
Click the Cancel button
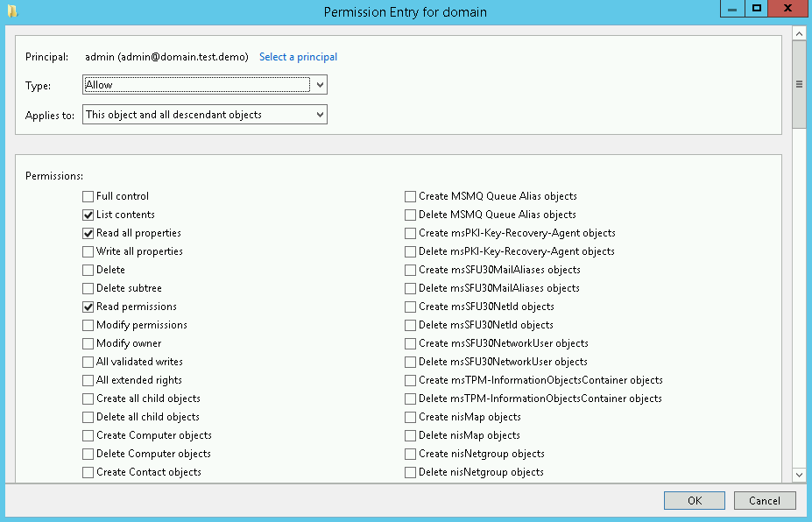click(765, 500)
